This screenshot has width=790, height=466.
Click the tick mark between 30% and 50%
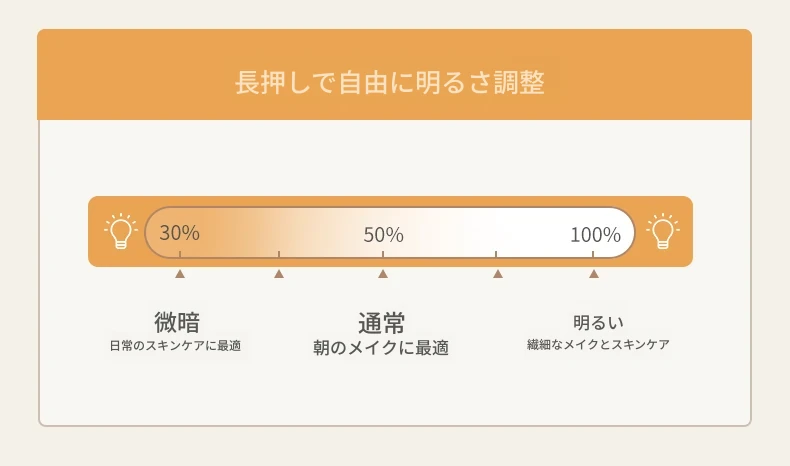279,254
